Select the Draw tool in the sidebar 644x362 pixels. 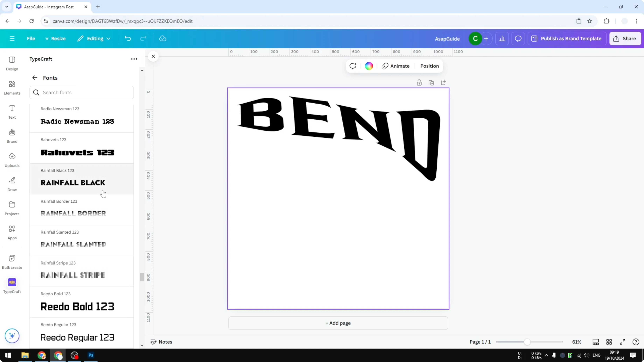(x=12, y=184)
